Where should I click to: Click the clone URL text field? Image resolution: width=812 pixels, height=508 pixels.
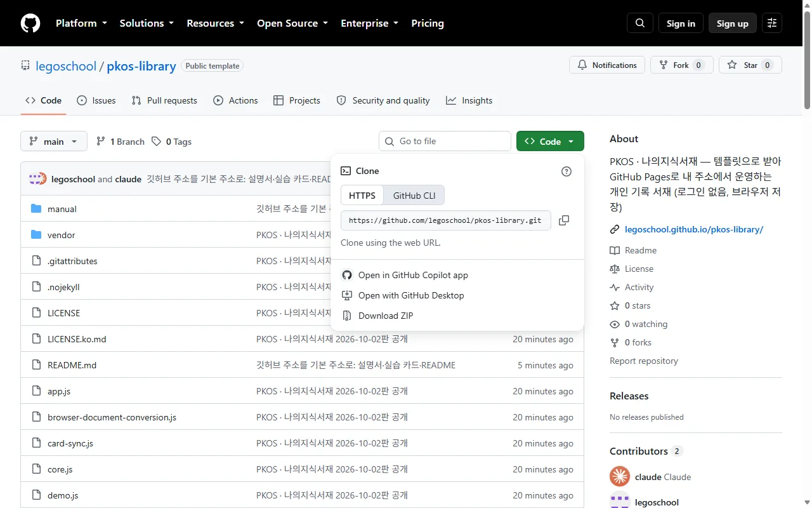[x=445, y=220]
